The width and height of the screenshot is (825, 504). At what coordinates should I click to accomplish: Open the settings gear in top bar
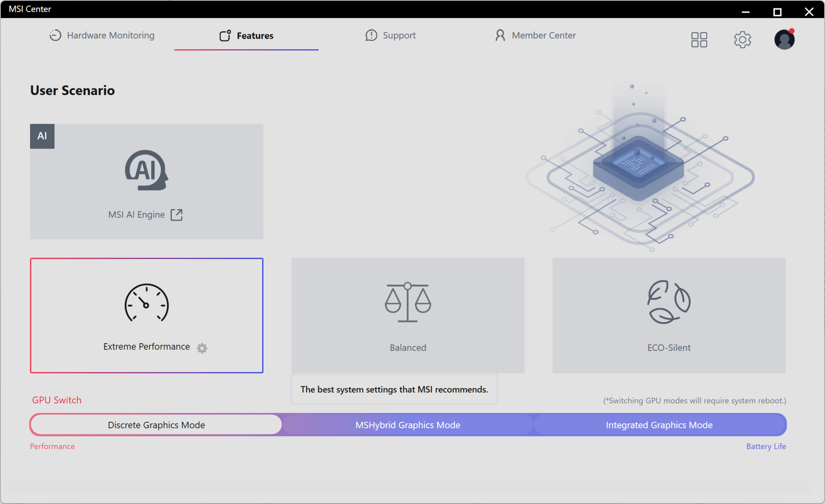tap(742, 40)
